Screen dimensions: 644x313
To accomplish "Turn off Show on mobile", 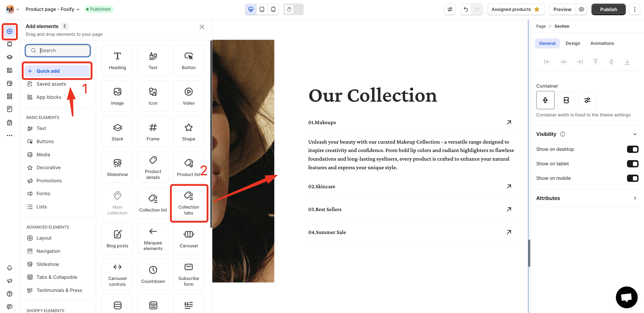I will (x=632, y=178).
